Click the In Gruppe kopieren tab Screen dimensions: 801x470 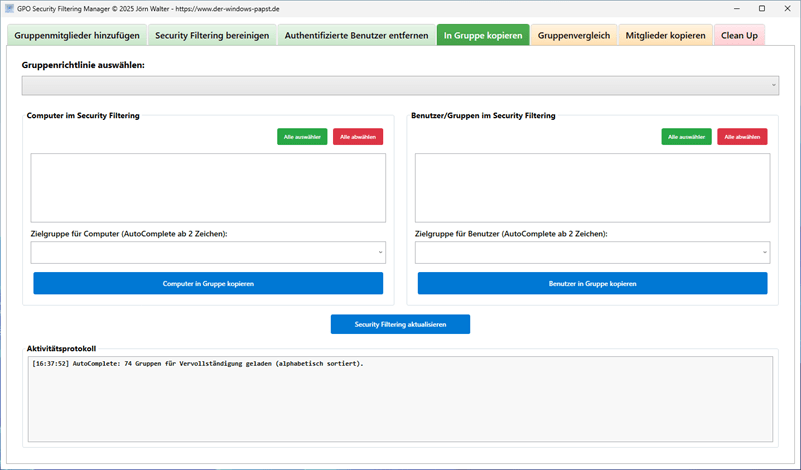pyautogui.click(x=483, y=35)
